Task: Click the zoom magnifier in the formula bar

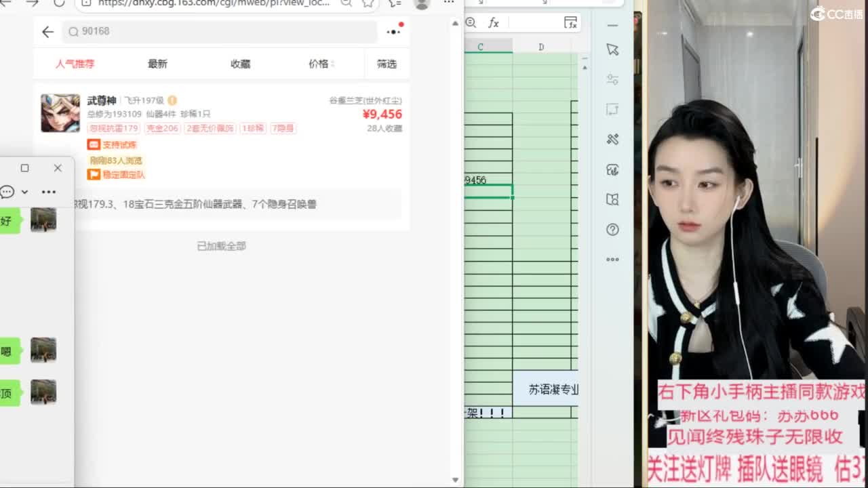Action: (x=471, y=23)
